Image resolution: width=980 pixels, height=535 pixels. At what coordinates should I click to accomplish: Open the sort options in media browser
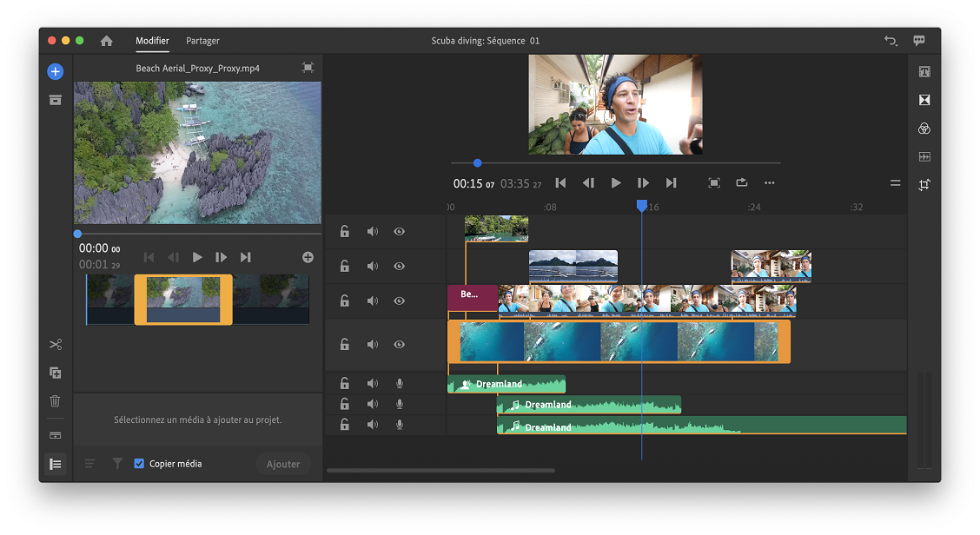point(89,464)
